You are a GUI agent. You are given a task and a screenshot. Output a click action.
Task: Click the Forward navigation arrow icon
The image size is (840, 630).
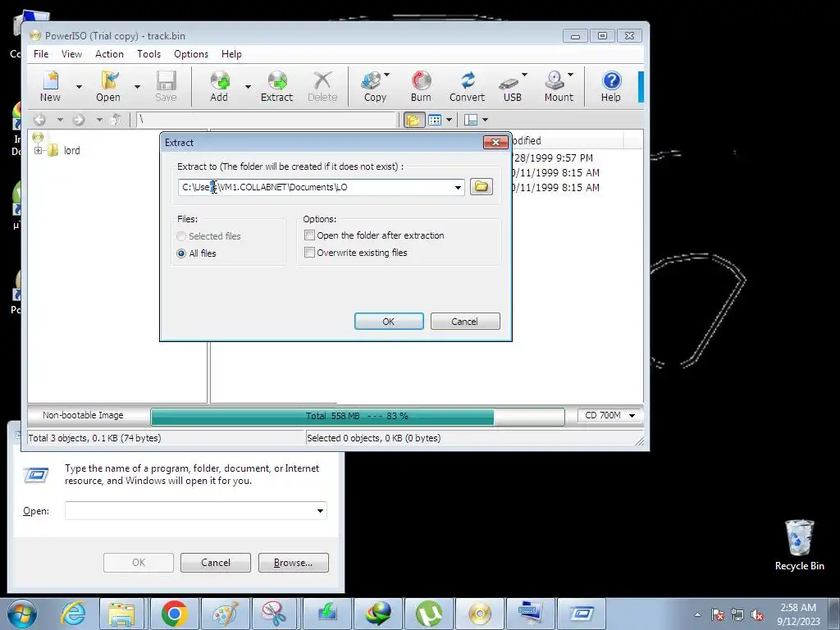(x=79, y=120)
